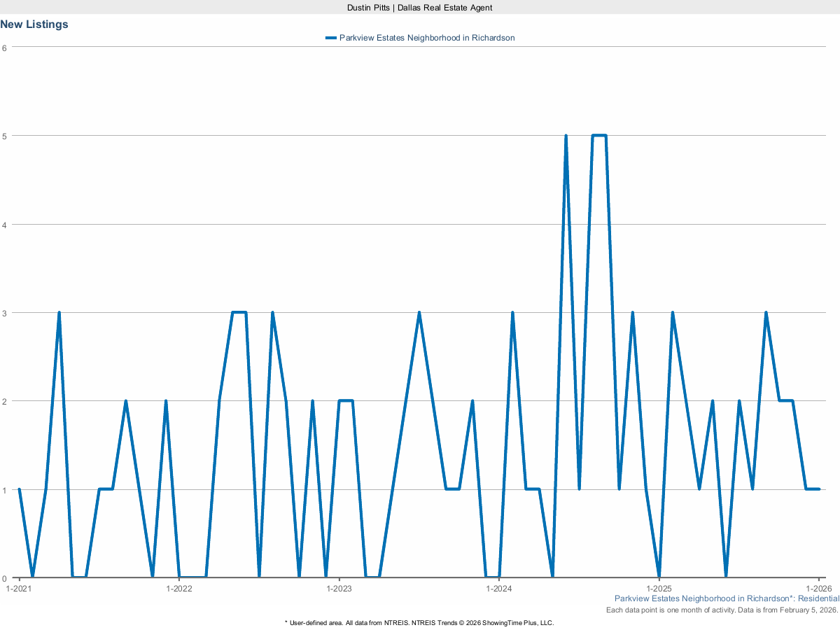Select the Dustin Pitts header banner
Viewport: 840px width, 630px height.
point(419,8)
